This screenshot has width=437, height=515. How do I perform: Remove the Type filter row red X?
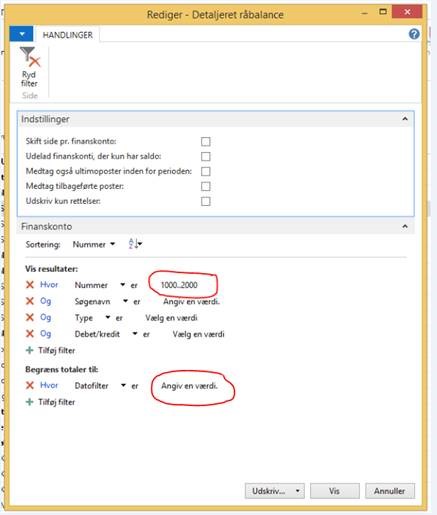(30, 317)
